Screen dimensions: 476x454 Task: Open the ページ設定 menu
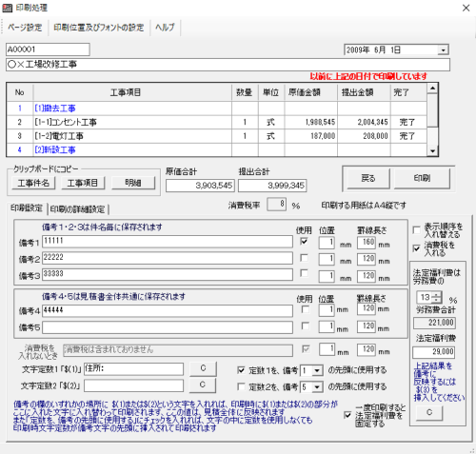pyautogui.click(x=25, y=28)
